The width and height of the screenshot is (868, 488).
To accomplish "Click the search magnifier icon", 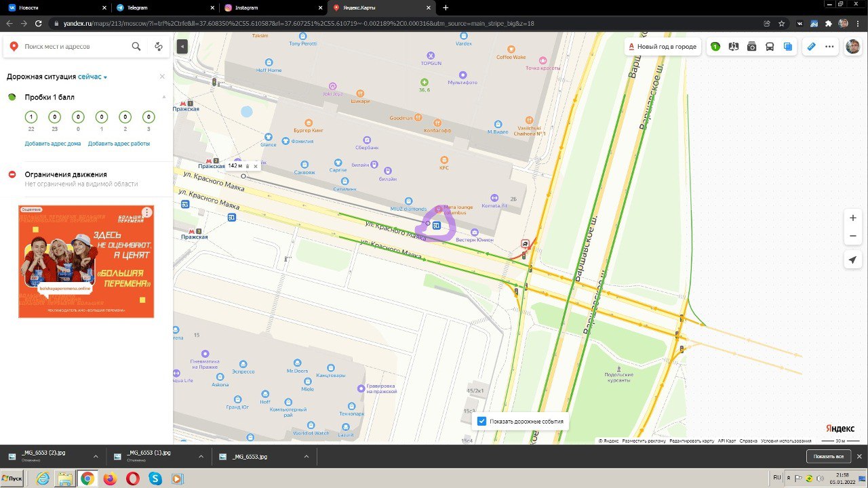I will [136, 47].
